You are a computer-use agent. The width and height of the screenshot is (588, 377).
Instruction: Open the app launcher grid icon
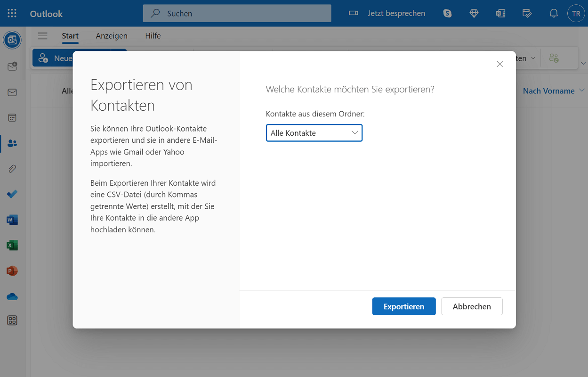click(12, 13)
